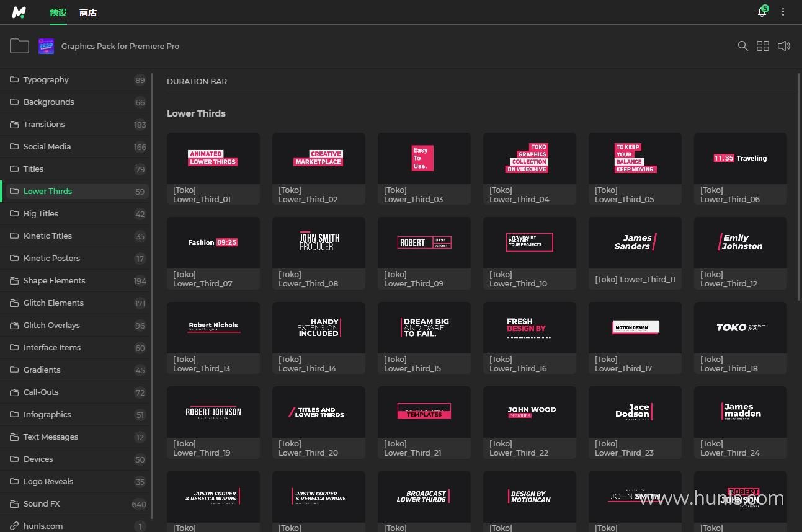This screenshot has height=532, width=802.
Task: Select the Lower_Third_20 preset thumbnail
Action: [x=319, y=422]
